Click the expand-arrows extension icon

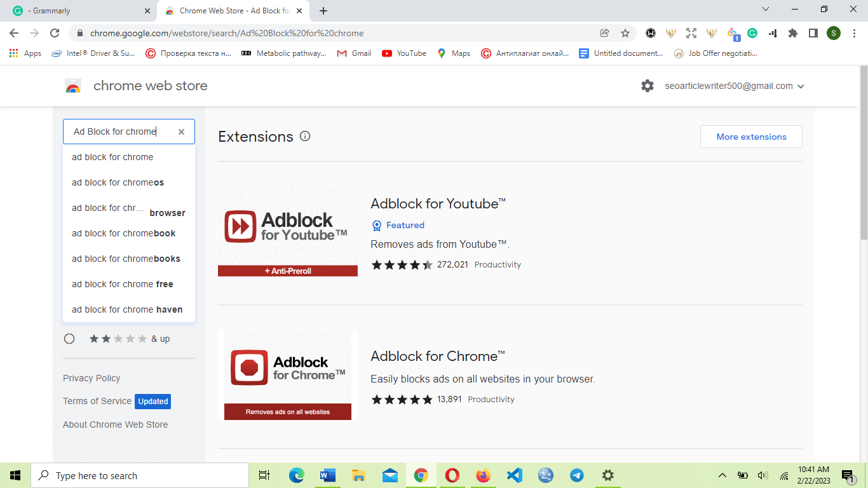click(x=691, y=33)
